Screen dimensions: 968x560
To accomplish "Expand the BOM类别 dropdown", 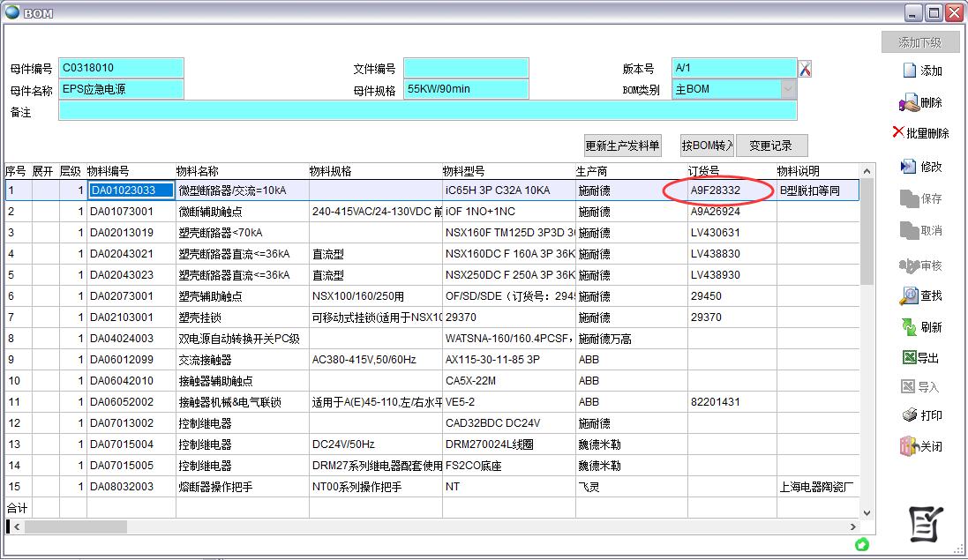I will [x=787, y=89].
